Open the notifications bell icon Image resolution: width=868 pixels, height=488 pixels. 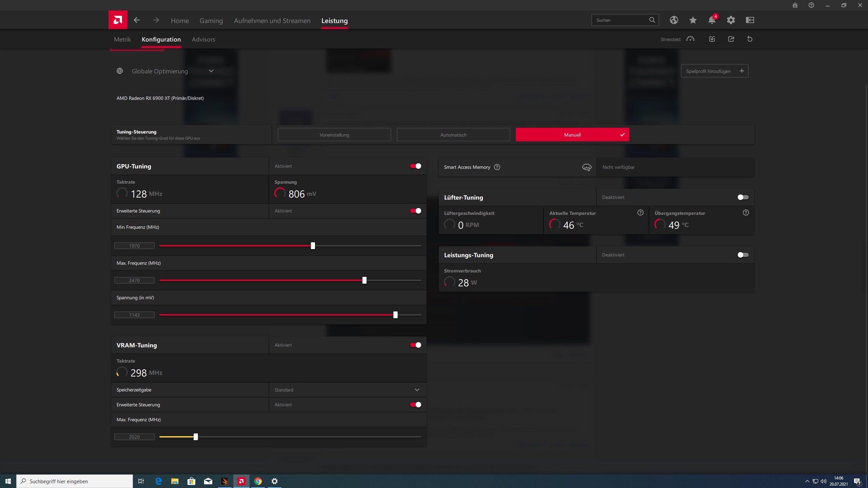tap(712, 20)
